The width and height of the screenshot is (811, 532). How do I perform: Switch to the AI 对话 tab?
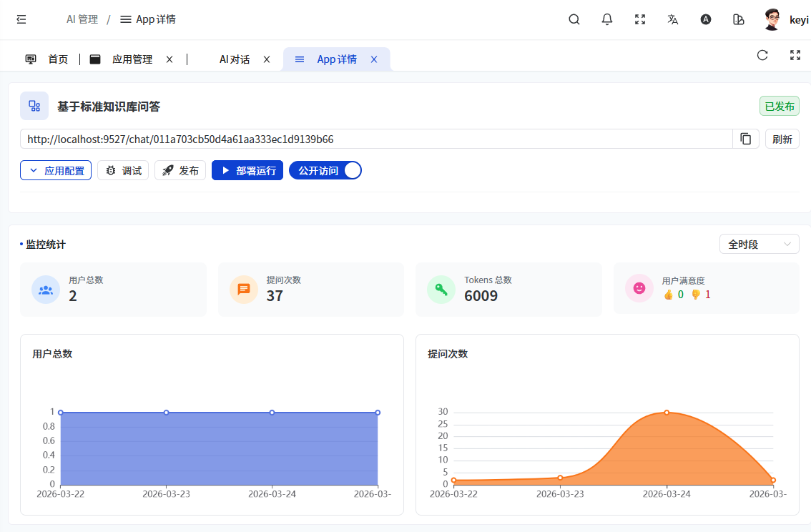tap(234, 59)
